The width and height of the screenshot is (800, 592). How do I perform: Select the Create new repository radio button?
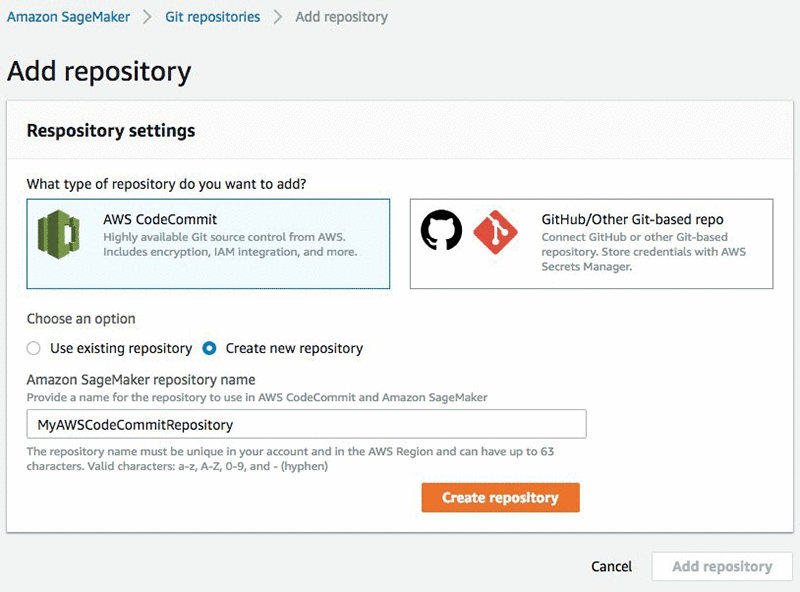(209, 348)
